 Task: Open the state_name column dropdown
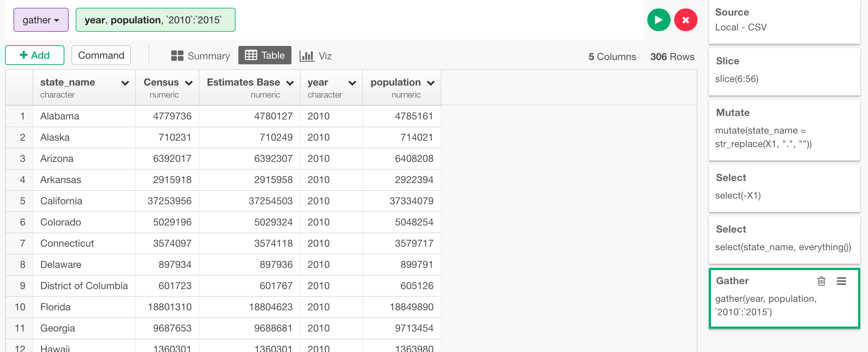pyautogui.click(x=126, y=83)
